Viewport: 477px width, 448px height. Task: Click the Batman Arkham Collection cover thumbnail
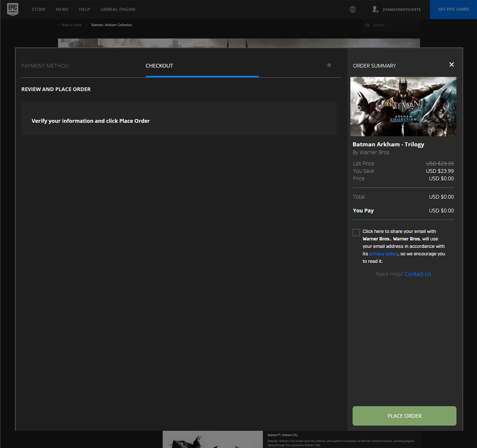[403, 106]
